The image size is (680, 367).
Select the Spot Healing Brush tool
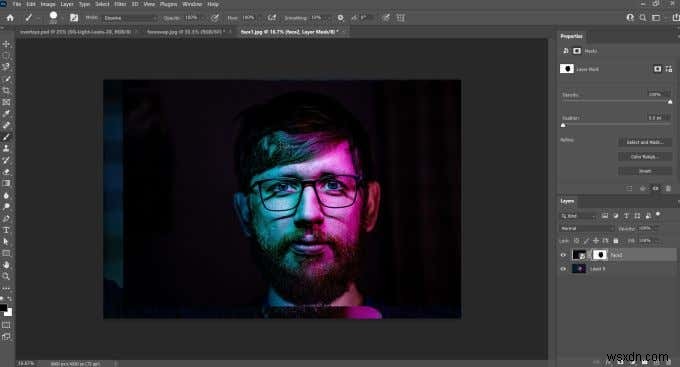click(6, 125)
